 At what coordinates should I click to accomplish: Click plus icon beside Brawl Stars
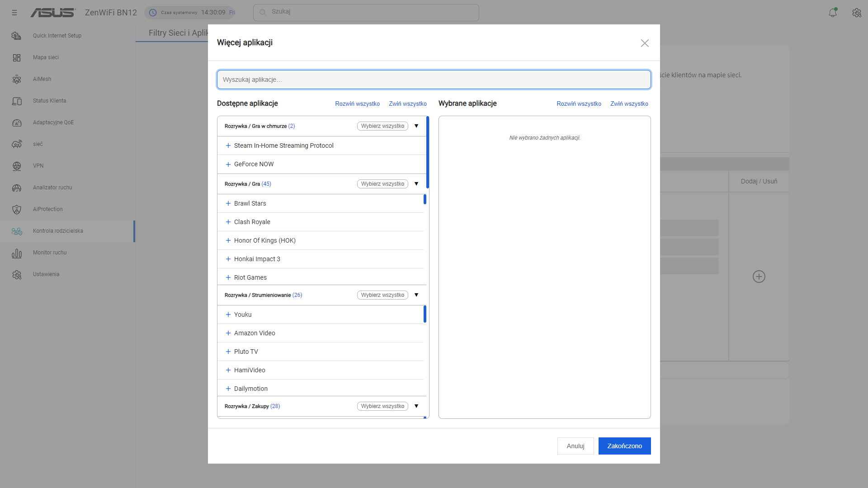point(228,203)
